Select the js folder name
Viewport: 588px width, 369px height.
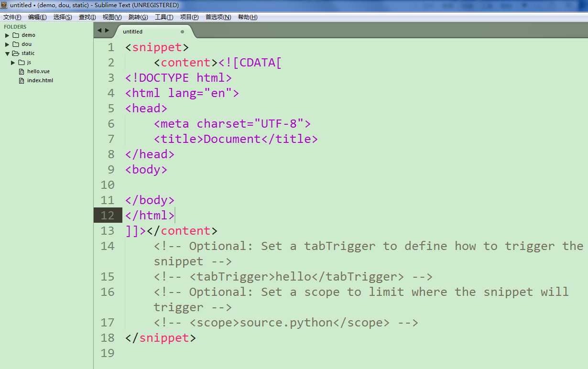click(29, 62)
